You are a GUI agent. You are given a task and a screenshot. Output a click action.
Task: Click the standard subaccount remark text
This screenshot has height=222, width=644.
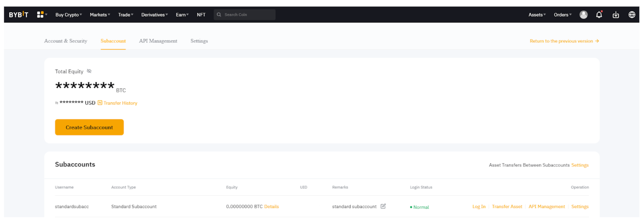(x=354, y=206)
